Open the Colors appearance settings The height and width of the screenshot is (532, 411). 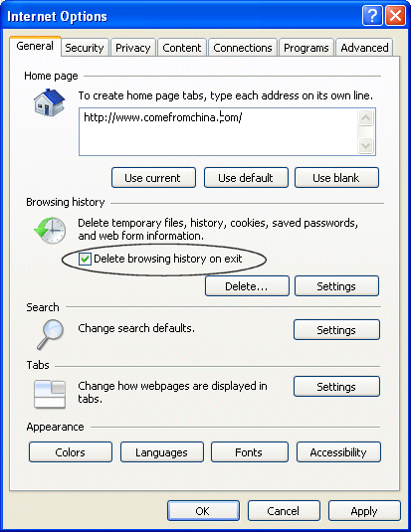tap(71, 451)
